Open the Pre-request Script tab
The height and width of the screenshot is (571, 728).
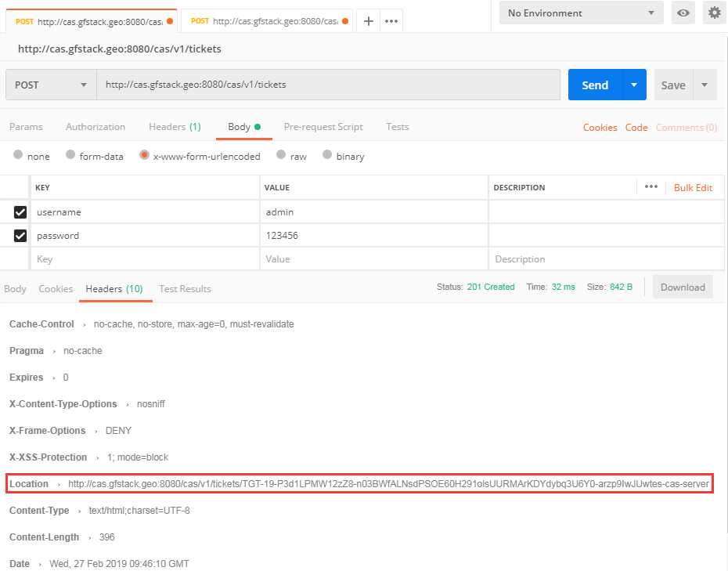tap(323, 127)
